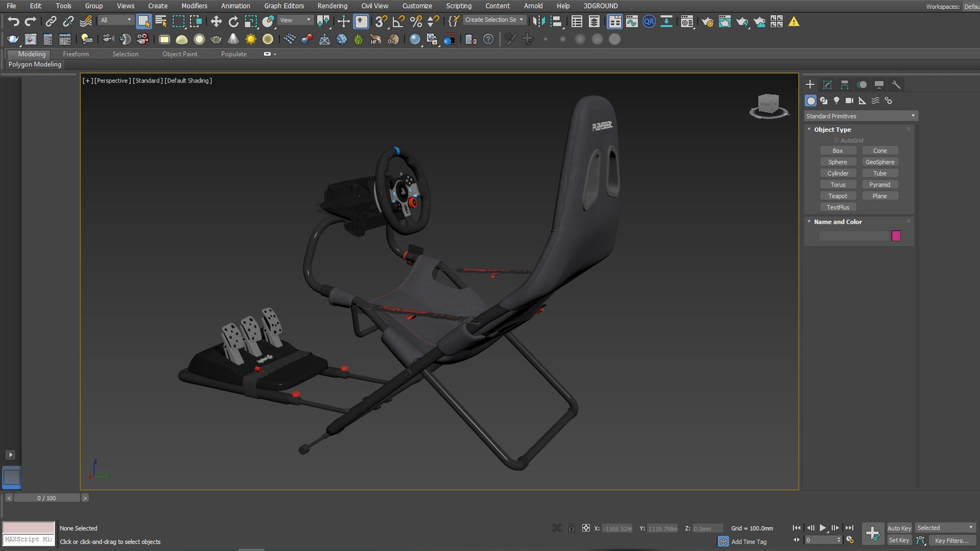Click the object name input field
This screenshot has width=980, height=551.
coord(853,236)
